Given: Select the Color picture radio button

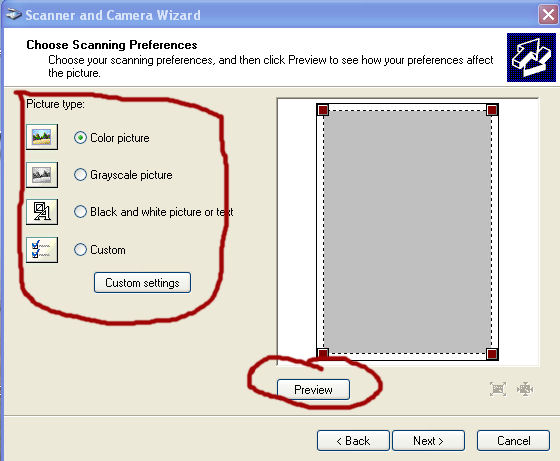Looking at the screenshot, I should 80,137.
